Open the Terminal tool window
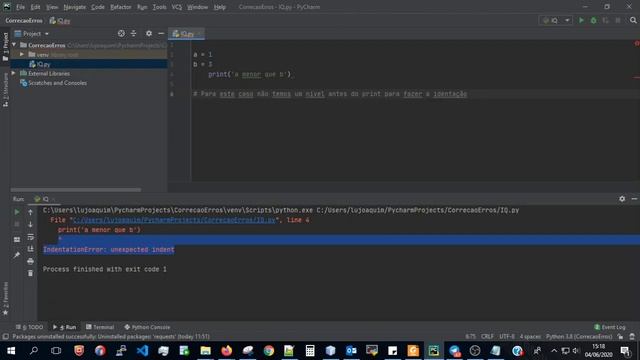This screenshot has height=360, width=640. (x=100, y=327)
